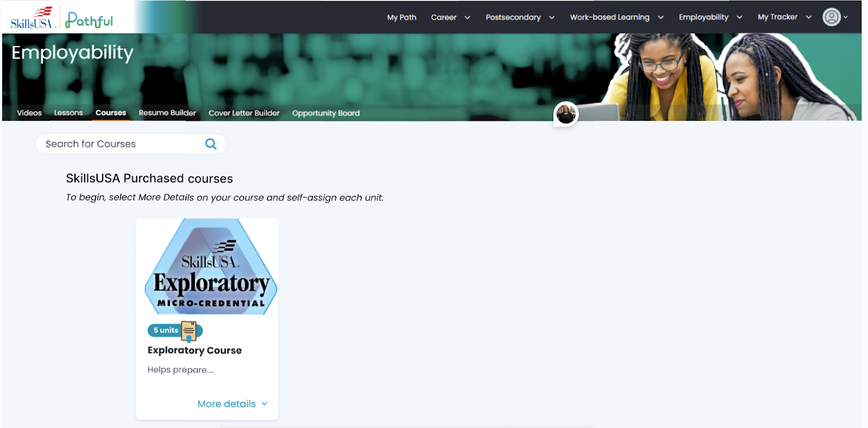
Task: Go to the Opportunity Board tab
Action: pyautogui.click(x=326, y=113)
